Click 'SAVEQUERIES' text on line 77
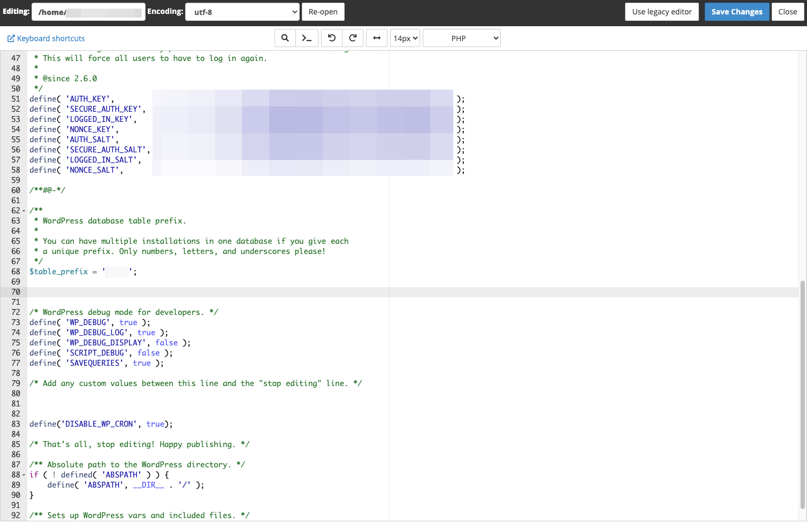This screenshot has width=807, height=532. pyautogui.click(x=95, y=363)
